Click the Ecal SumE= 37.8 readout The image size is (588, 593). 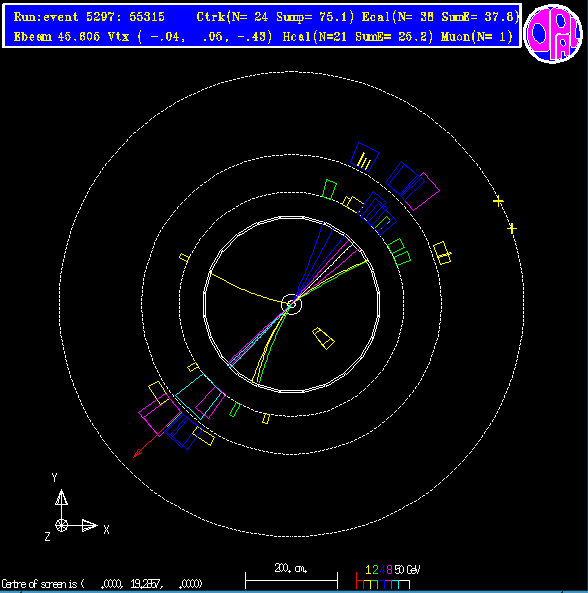click(x=480, y=17)
